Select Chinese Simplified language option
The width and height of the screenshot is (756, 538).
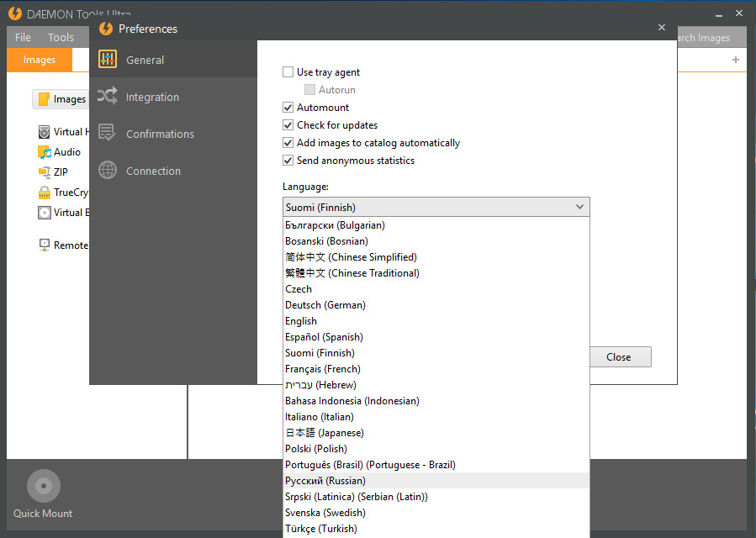436,257
